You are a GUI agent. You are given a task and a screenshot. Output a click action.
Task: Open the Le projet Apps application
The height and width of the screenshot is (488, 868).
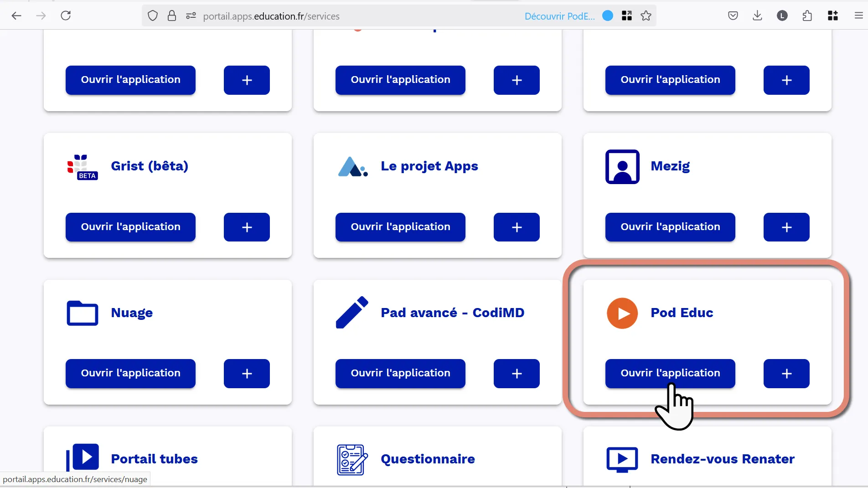400,227
